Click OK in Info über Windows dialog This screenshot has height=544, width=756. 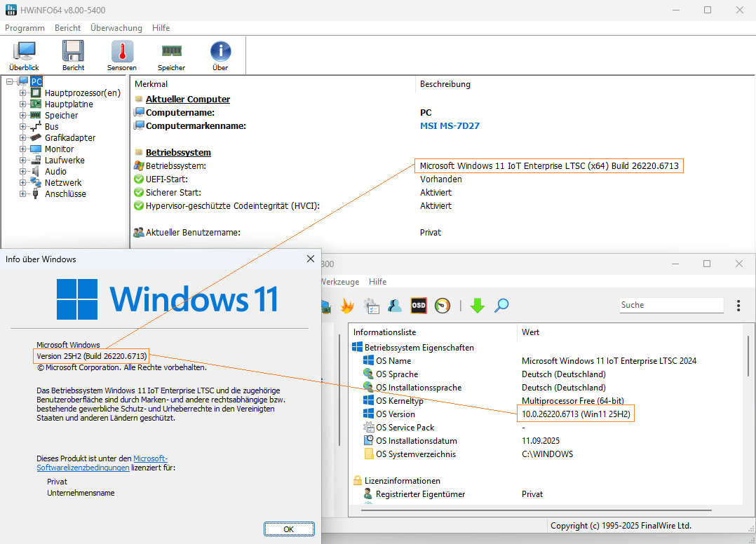click(289, 529)
